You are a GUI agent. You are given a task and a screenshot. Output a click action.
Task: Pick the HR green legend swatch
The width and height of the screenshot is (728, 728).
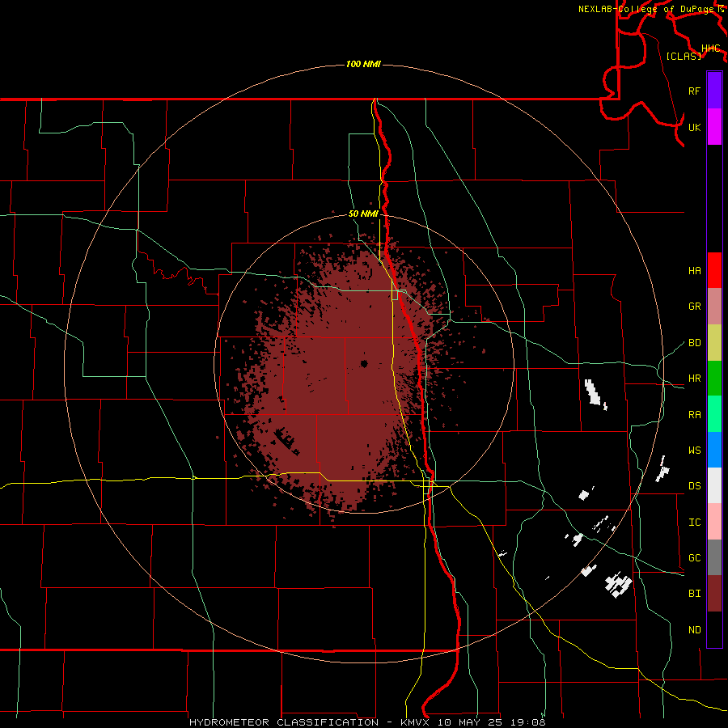coord(714,379)
